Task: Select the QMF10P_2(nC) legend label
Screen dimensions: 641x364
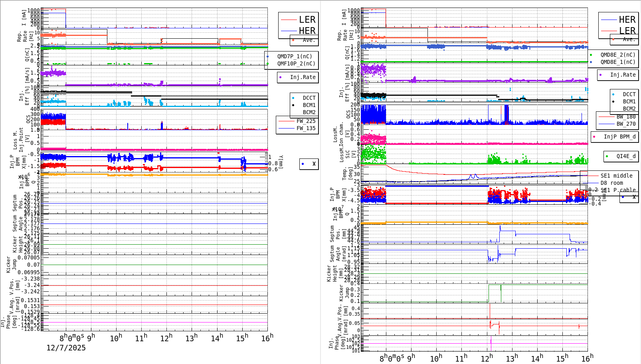Action: pyautogui.click(x=297, y=63)
